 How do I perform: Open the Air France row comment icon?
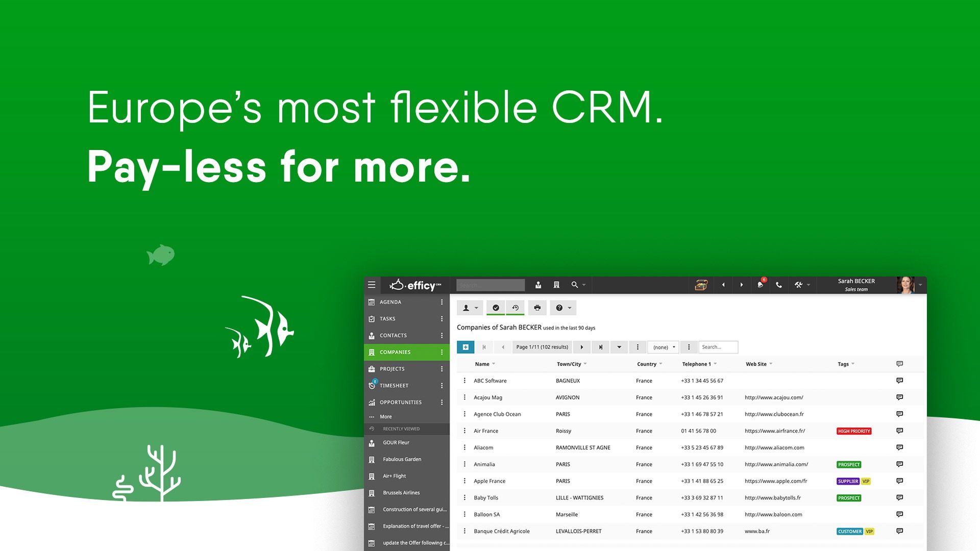point(899,431)
